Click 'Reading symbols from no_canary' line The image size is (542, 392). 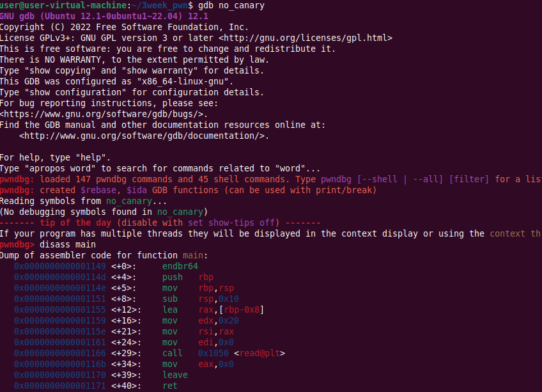[83, 201]
